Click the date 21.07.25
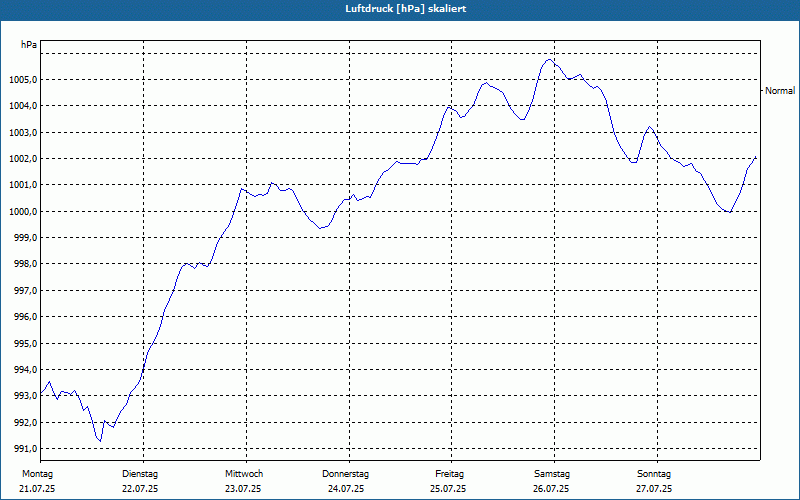This screenshot has height=500, width=800. tap(37, 489)
